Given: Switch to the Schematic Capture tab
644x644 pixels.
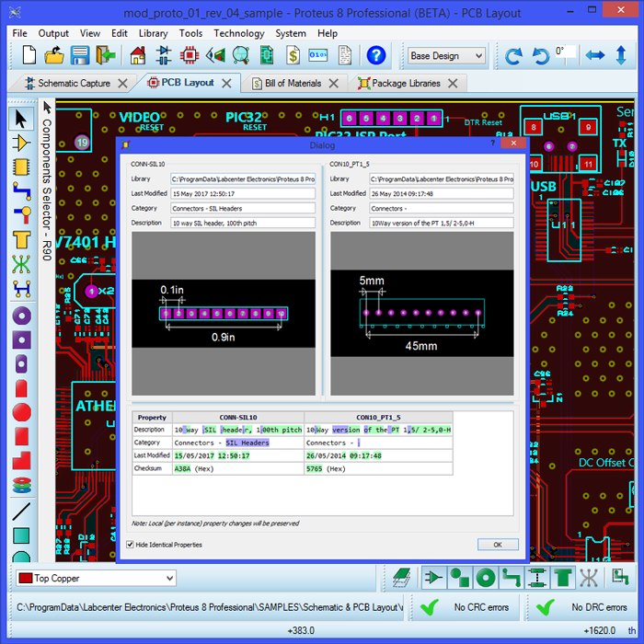Looking at the screenshot, I should pos(74,84).
